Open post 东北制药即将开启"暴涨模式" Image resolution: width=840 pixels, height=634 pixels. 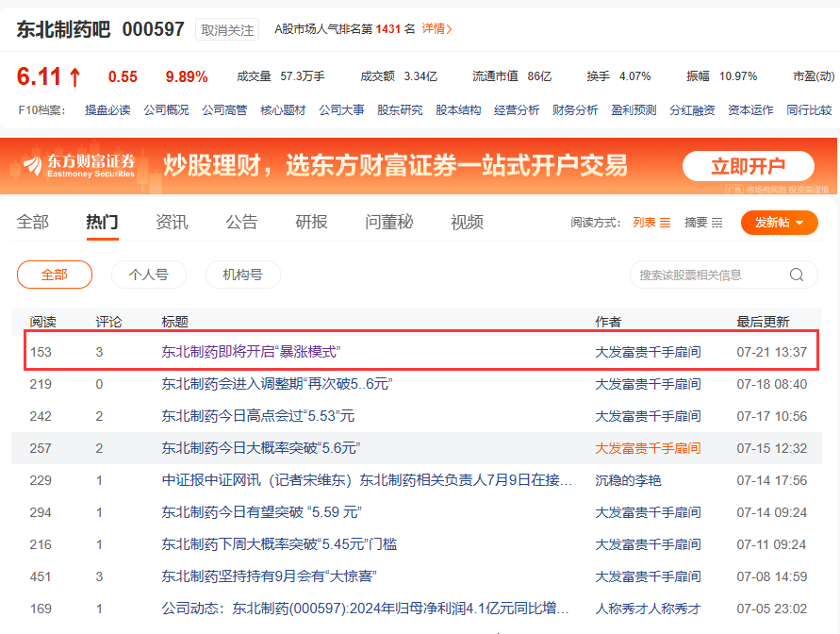pos(251,352)
